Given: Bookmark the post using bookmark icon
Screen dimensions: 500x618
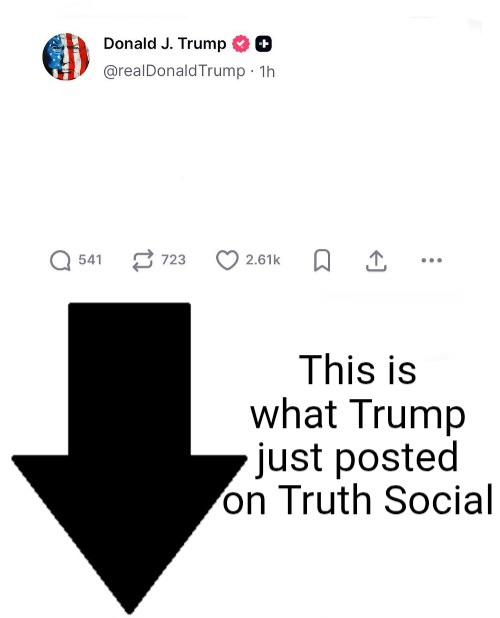Looking at the screenshot, I should click(x=322, y=261).
